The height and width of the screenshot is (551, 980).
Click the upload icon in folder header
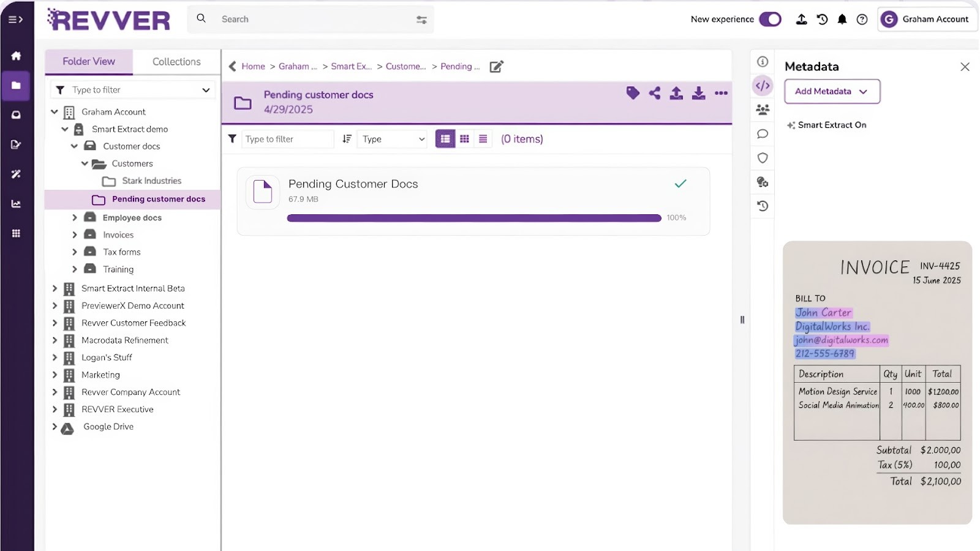point(676,93)
